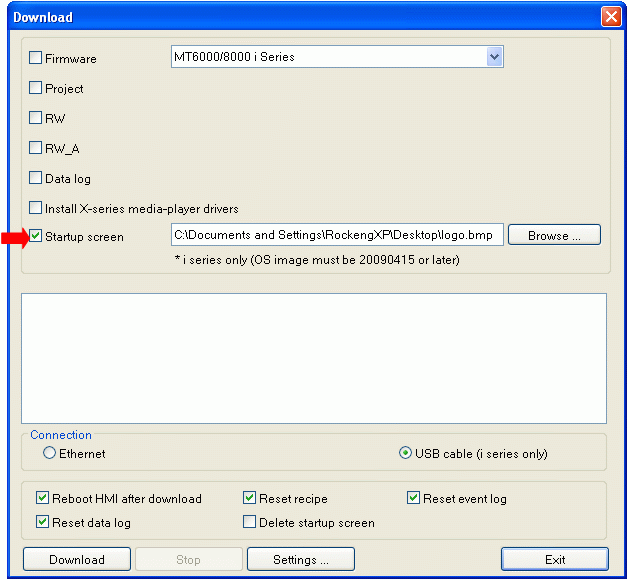Uncheck the Startup screen checkbox
Image resolution: width=627 pixels, height=580 pixels.
pyautogui.click(x=35, y=236)
